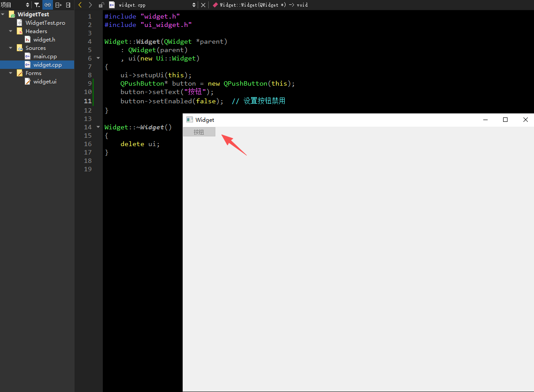Image resolution: width=534 pixels, height=392 pixels.
Task: Click the disabled 按钮 button in Widget window
Action: point(199,132)
